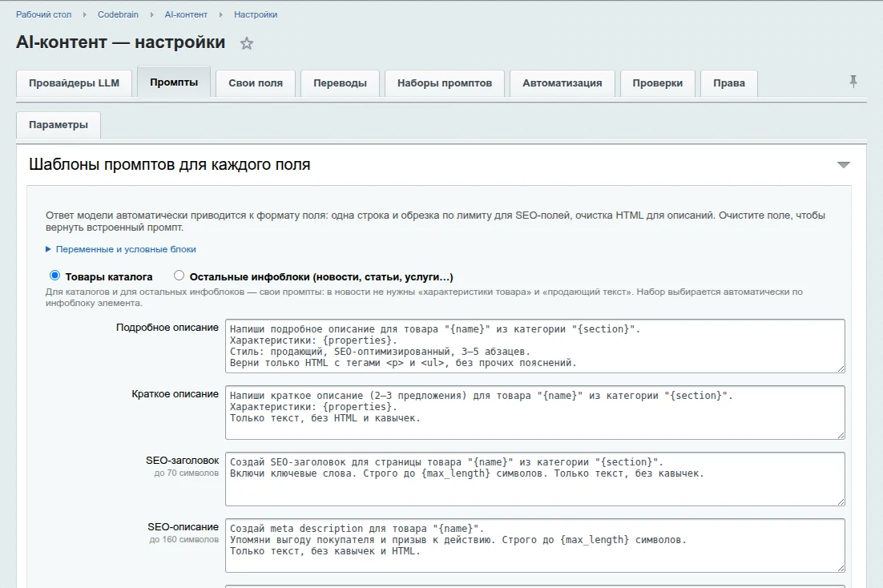The image size is (883, 588).
Task: Expand the variables and conditional blocks disclosure
Action: 120,249
